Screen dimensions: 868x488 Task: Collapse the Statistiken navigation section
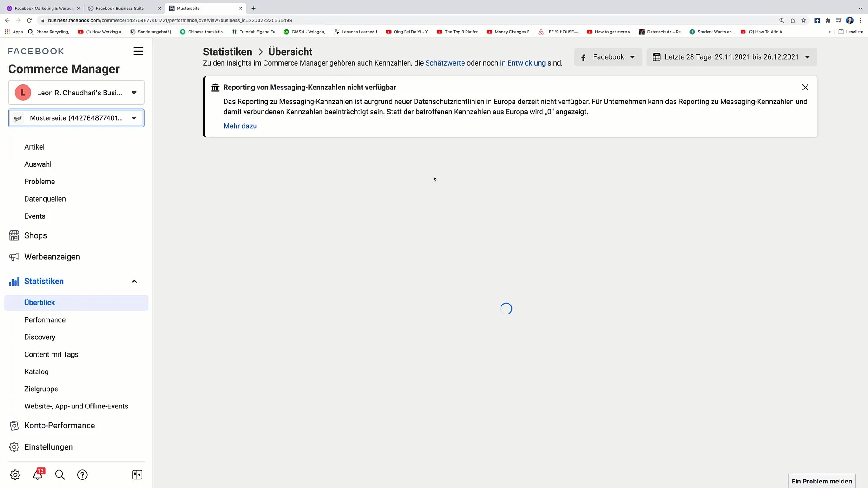pyautogui.click(x=134, y=281)
